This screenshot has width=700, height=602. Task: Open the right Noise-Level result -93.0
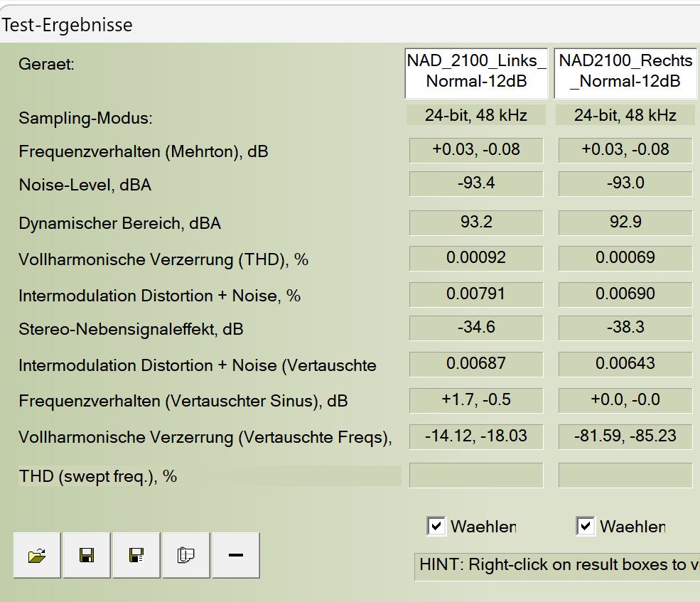click(625, 183)
